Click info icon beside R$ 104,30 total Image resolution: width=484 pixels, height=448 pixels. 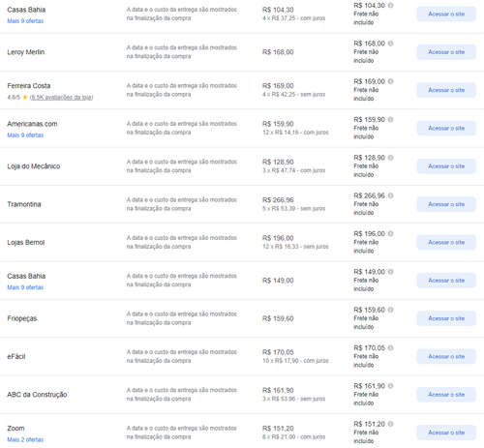[x=390, y=6]
